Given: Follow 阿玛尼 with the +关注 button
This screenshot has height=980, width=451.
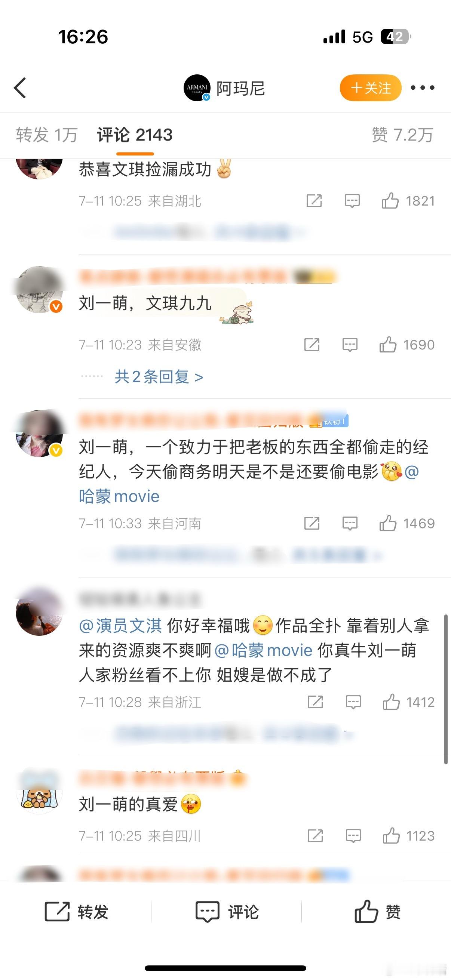Looking at the screenshot, I should [x=371, y=88].
